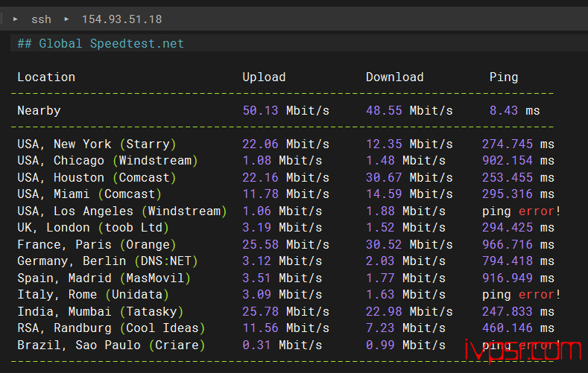Click the Upload column header
This screenshot has height=373, width=588.
point(264,77)
